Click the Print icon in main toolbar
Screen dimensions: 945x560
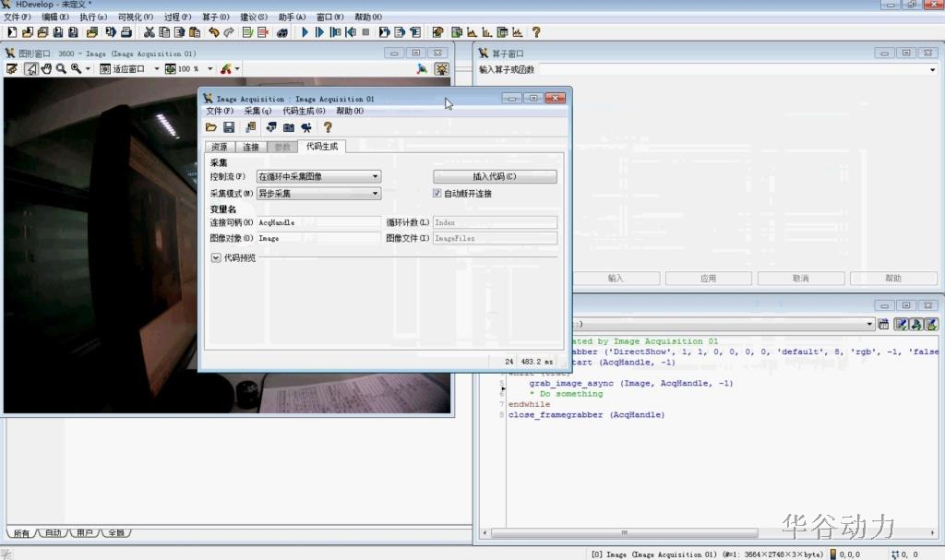pyautogui.click(x=126, y=32)
